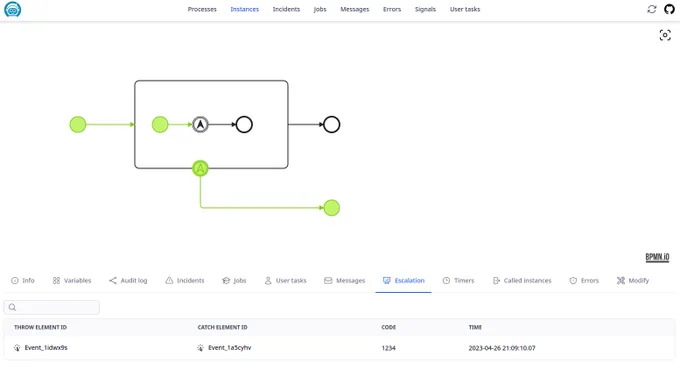Click the THROW ELEMENT ID column header
The image size is (680, 370).
pyautogui.click(x=40, y=327)
